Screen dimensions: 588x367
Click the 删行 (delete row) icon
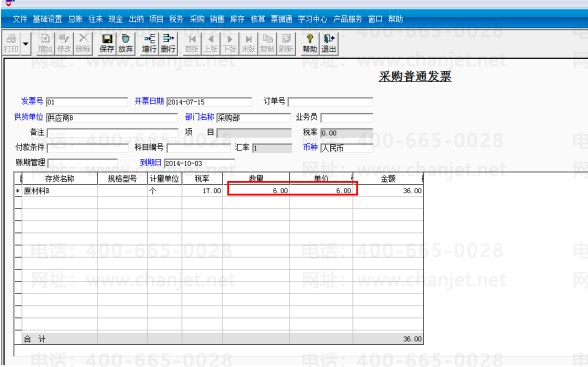pyautogui.click(x=168, y=43)
